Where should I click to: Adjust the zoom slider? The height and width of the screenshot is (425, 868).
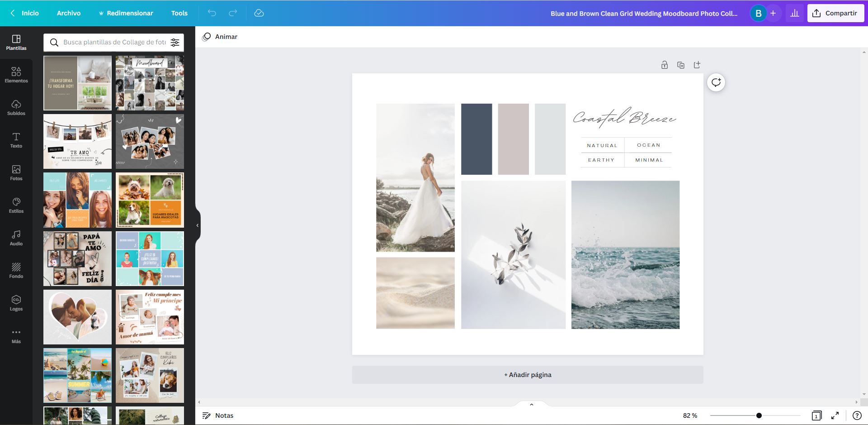[759, 415]
